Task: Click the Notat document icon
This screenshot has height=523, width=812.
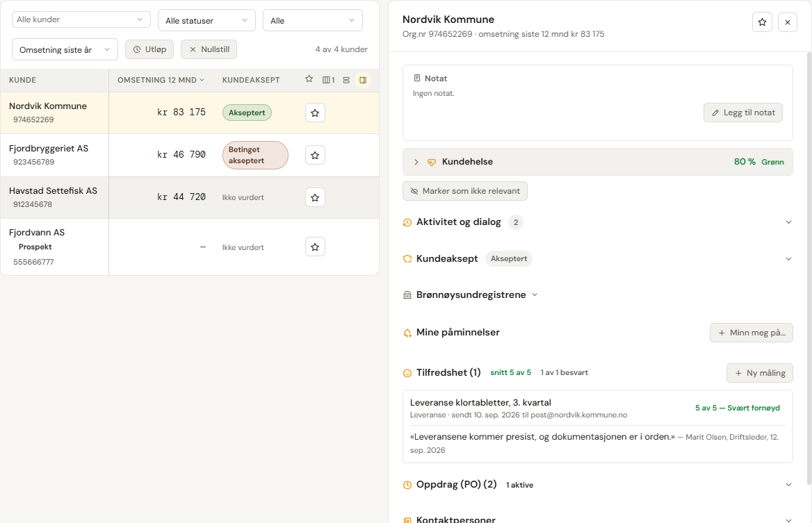Action: click(x=417, y=78)
